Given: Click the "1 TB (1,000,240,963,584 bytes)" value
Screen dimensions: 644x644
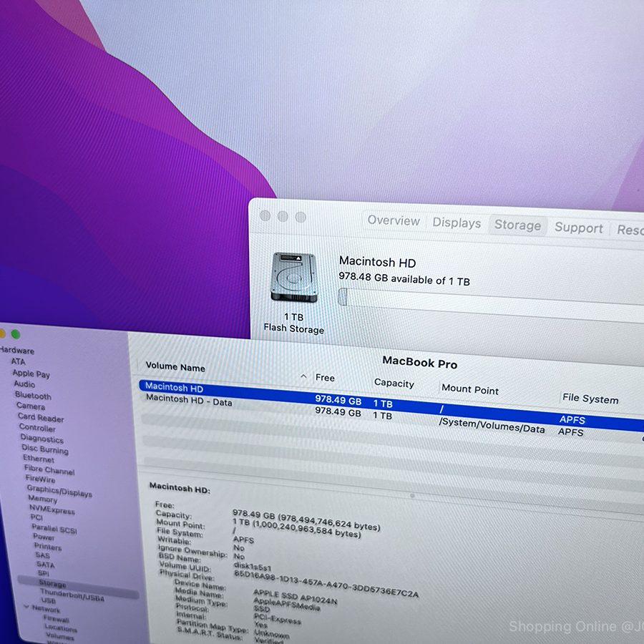Looking at the screenshot, I should [x=296, y=528].
